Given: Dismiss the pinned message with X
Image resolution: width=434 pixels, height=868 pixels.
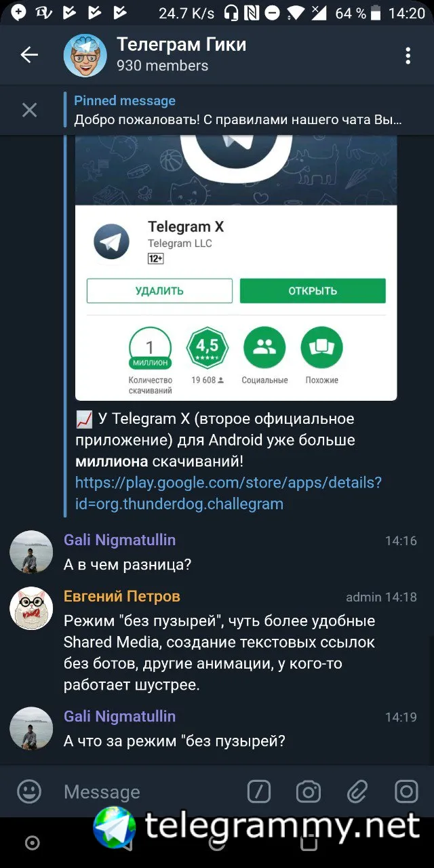Looking at the screenshot, I should coord(29,110).
